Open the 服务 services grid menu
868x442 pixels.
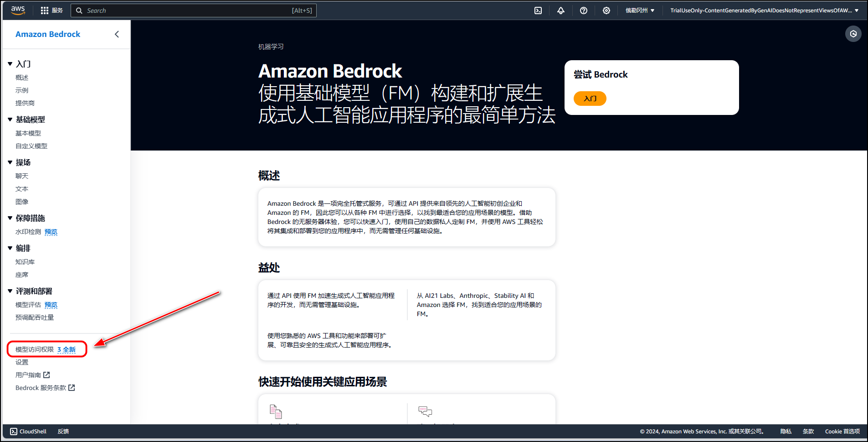click(51, 10)
